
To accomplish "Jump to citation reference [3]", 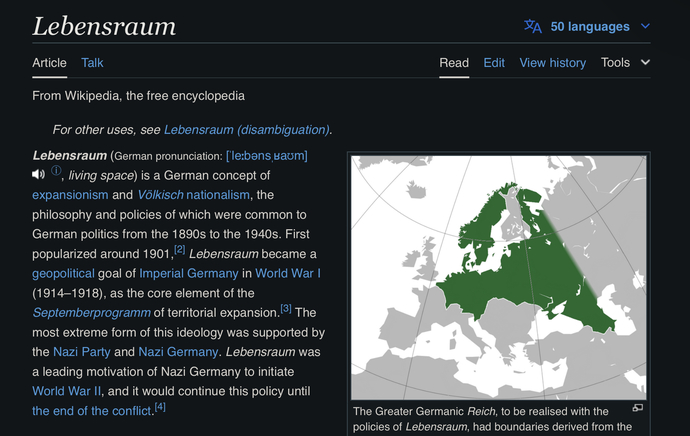I will coord(286,308).
